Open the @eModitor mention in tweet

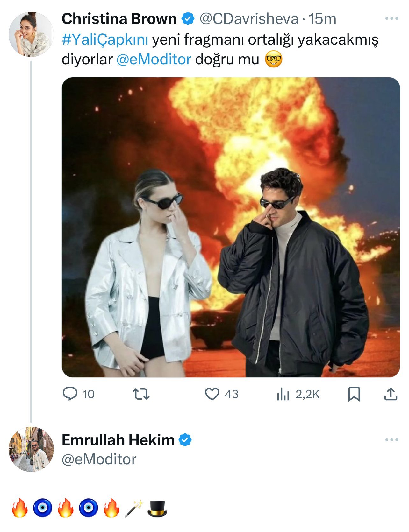click(x=154, y=59)
